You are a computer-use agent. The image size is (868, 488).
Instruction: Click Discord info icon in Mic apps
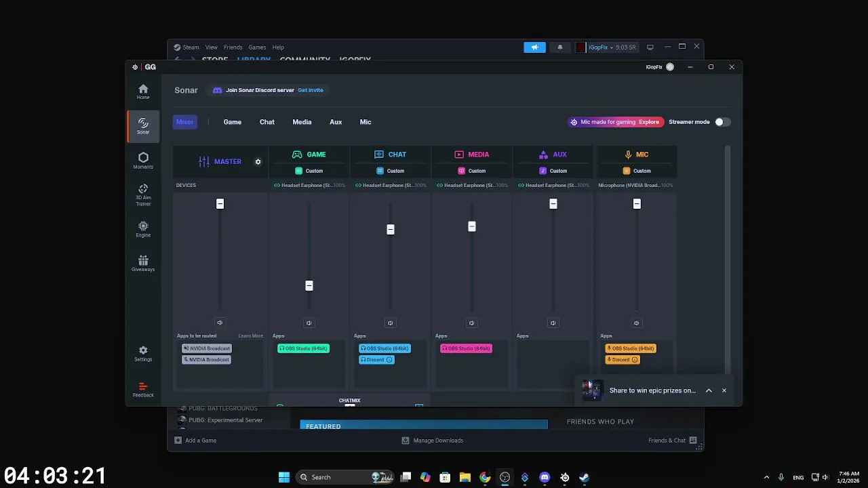coord(635,360)
